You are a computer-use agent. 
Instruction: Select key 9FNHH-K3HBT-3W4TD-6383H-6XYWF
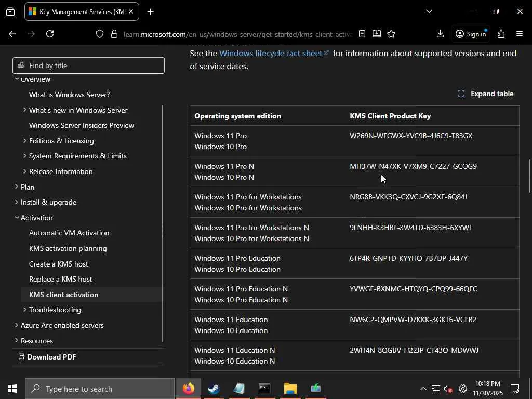[411, 228]
